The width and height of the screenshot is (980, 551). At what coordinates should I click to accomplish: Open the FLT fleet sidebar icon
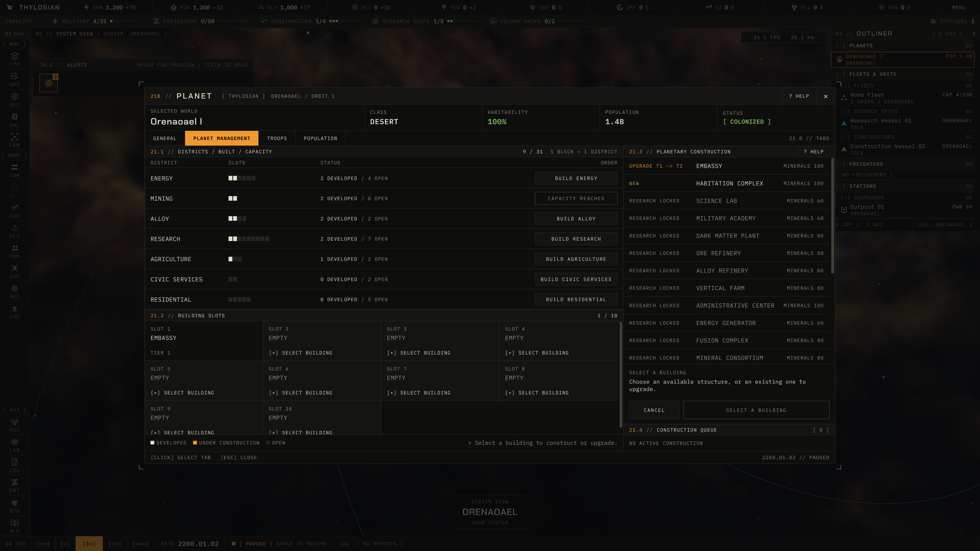tap(15, 231)
